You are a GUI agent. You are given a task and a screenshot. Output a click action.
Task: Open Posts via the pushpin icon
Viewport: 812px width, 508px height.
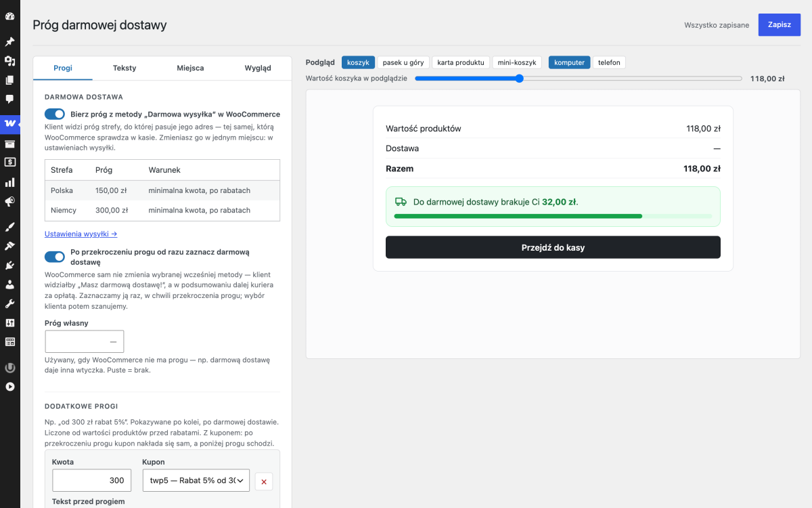[x=9, y=41]
